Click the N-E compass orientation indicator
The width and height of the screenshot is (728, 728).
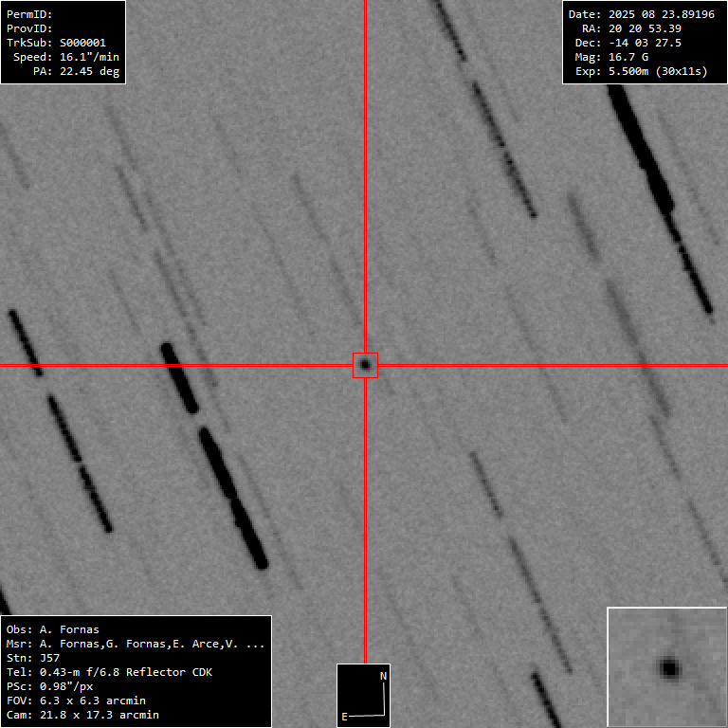pyautogui.click(x=364, y=696)
